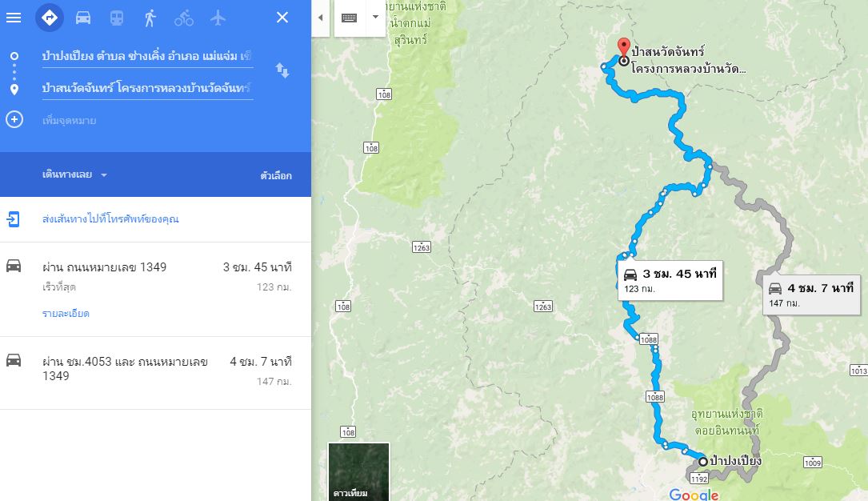Image resolution: width=868 pixels, height=501 pixels.
Task: Choose walking travel mode icon
Action: 150,18
